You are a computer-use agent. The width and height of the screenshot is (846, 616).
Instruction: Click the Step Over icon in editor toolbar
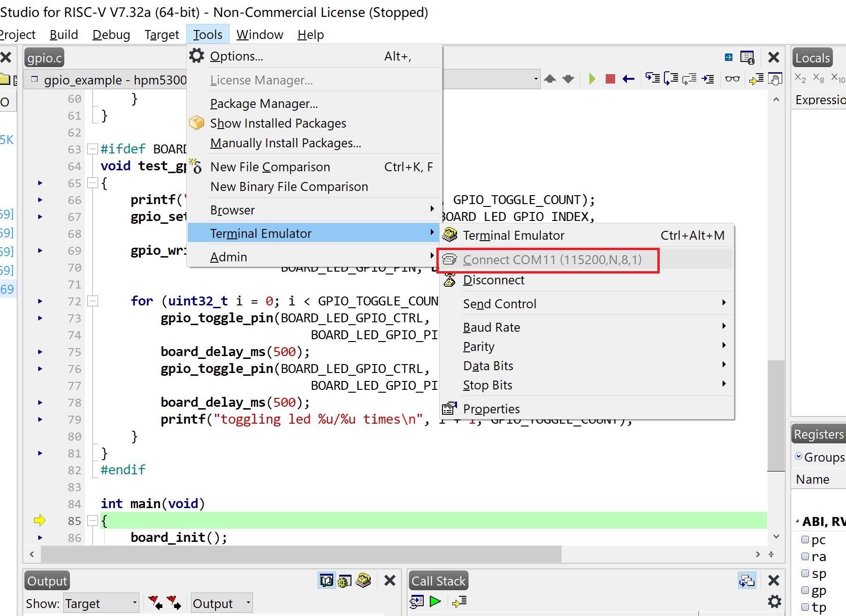(671, 78)
